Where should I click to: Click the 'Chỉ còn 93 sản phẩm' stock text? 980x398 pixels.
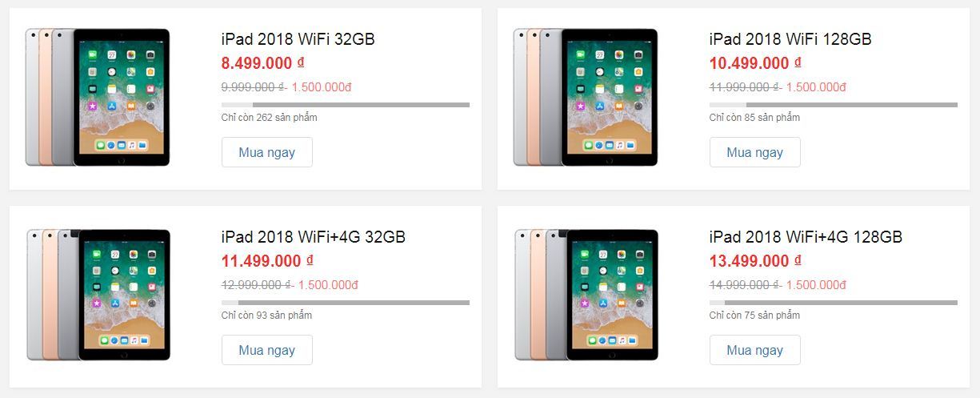pos(266,316)
